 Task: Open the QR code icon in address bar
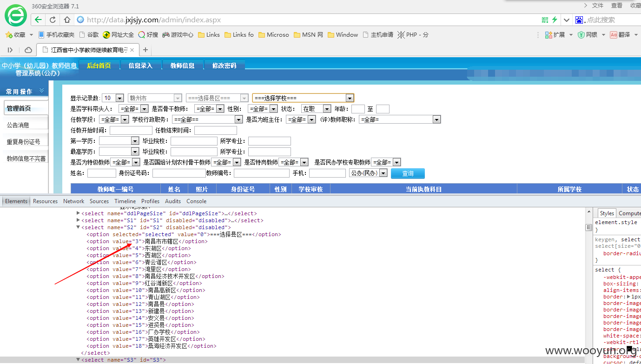tap(545, 20)
